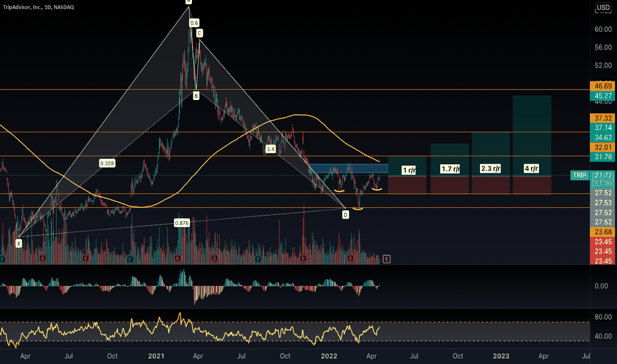Click the 'TripAdvisor, Inc., 1D, NASDAQ' title

pyautogui.click(x=38, y=7)
